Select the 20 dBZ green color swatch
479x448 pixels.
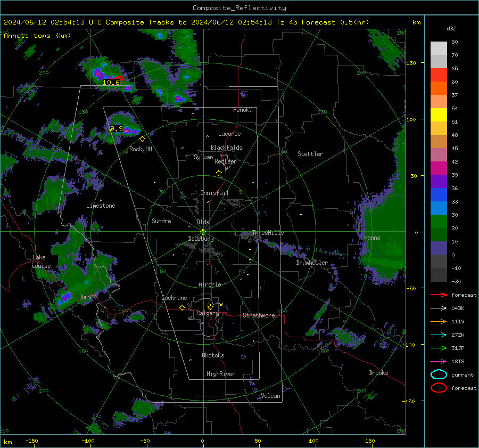pos(439,222)
